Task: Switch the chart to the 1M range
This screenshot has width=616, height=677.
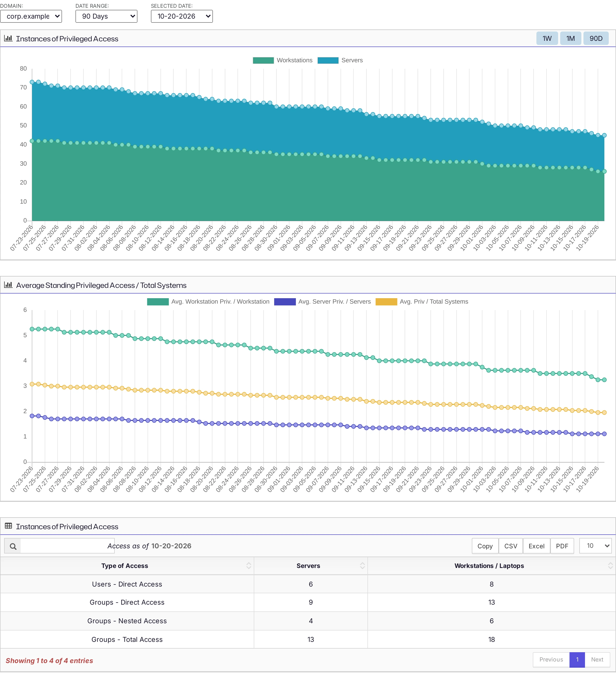Action: coord(570,39)
